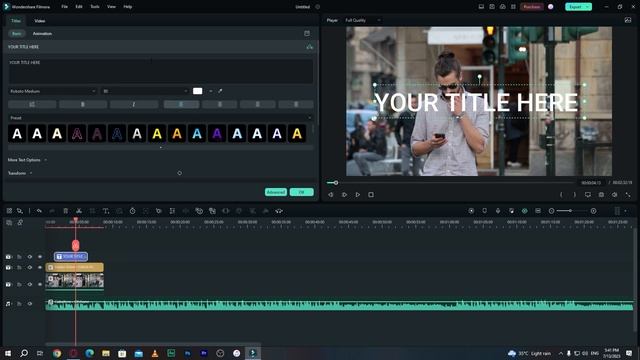Screen dimensions: 640x360
Task: Toggle italic text formatting
Action: coord(133,104)
